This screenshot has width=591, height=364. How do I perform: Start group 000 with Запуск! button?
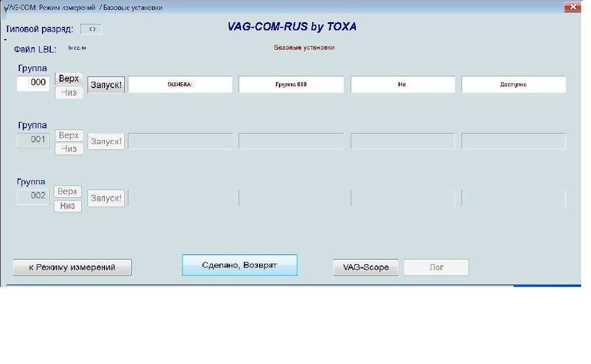(106, 85)
